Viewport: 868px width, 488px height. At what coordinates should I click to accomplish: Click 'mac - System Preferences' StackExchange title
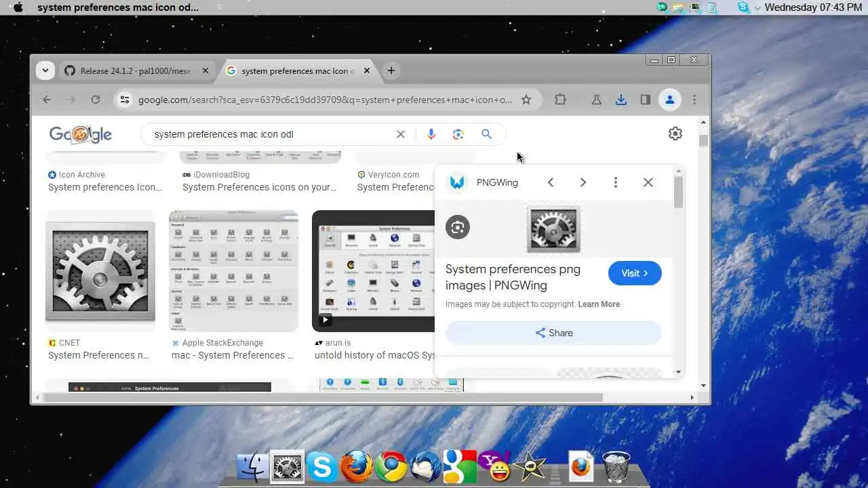(233, 355)
